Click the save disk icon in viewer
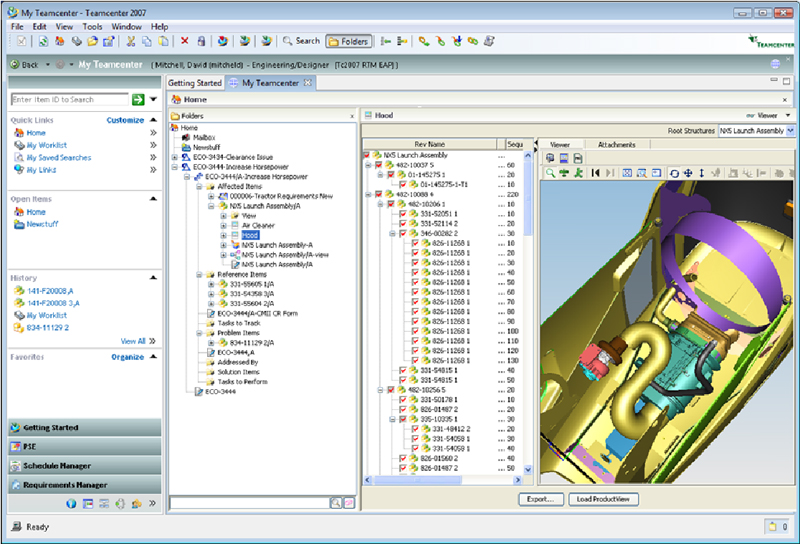 coord(578,158)
